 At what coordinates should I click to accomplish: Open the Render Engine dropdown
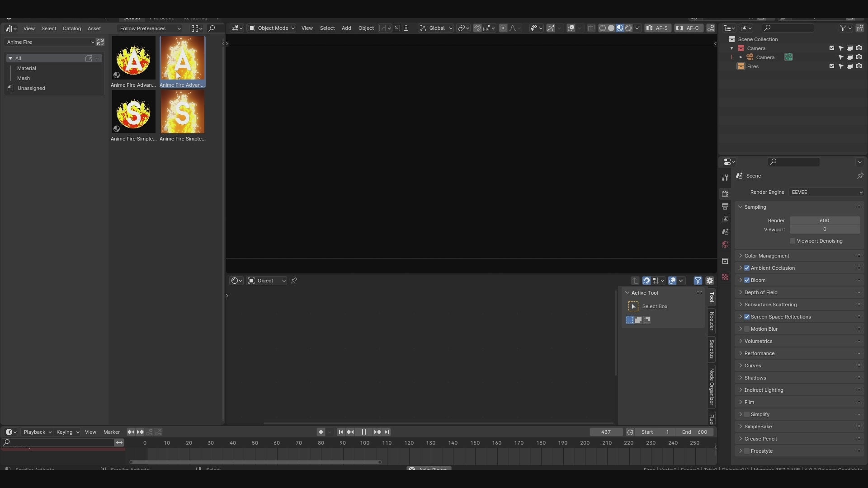(826, 192)
